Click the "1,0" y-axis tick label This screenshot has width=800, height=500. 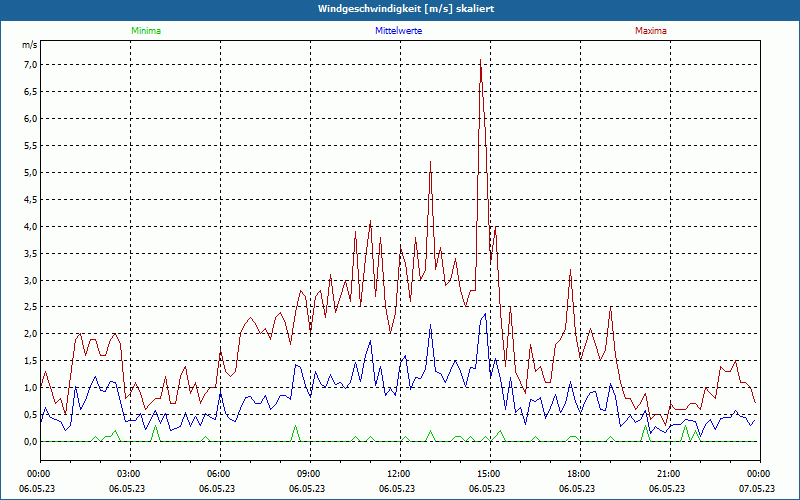[x=31, y=388]
